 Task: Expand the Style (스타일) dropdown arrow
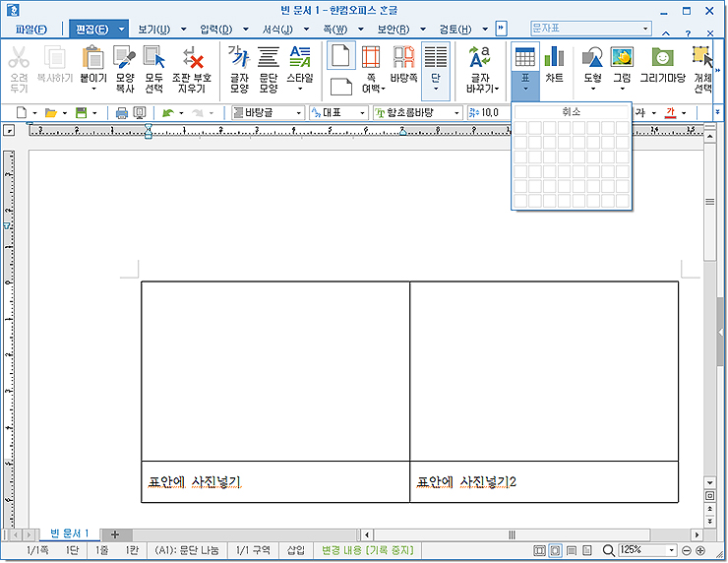tap(300, 89)
